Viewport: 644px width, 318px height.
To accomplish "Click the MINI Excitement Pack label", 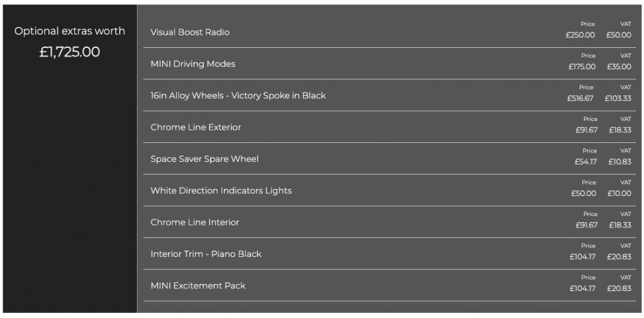I will pos(197,285).
